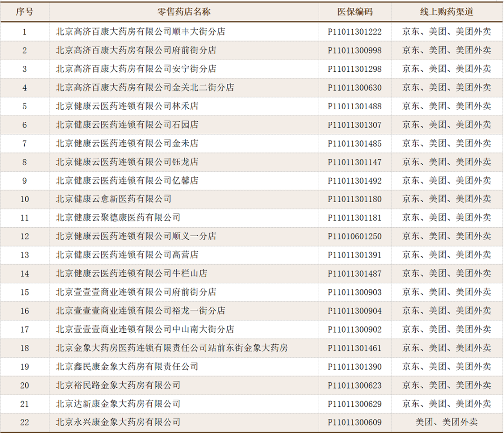Select 北京健康云愈新医药有限公司 cell
The width and height of the screenshot is (504, 433).
coord(113,199)
